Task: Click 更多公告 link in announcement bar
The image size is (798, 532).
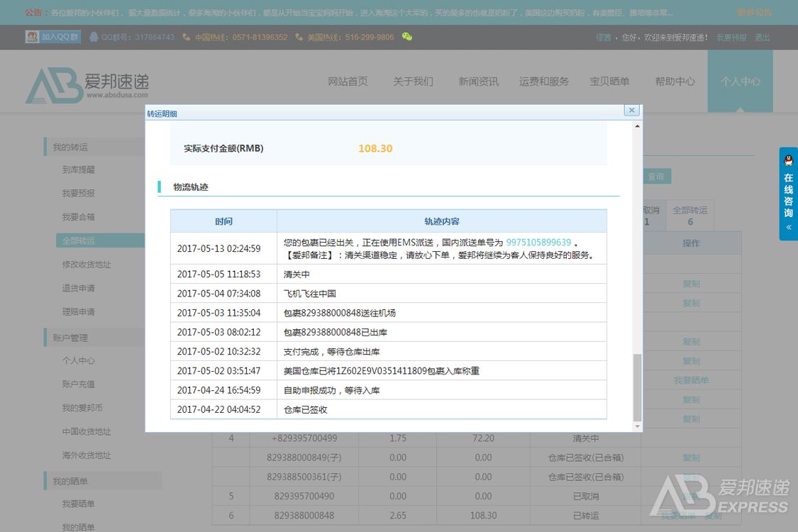Action: click(754, 13)
